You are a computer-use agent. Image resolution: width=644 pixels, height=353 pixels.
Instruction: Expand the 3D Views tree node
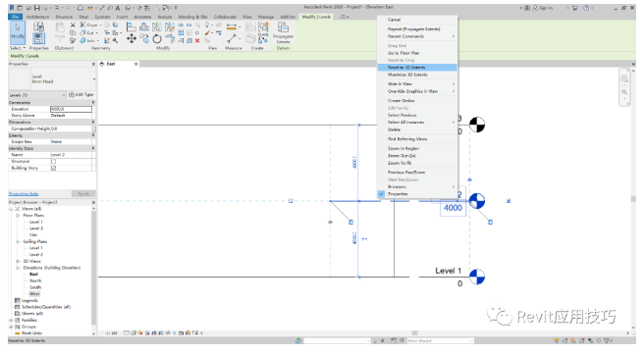click(18, 261)
